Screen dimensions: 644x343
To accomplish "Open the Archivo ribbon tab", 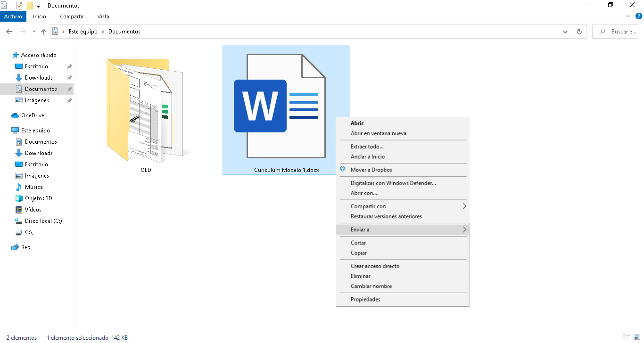I will [x=13, y=16].
